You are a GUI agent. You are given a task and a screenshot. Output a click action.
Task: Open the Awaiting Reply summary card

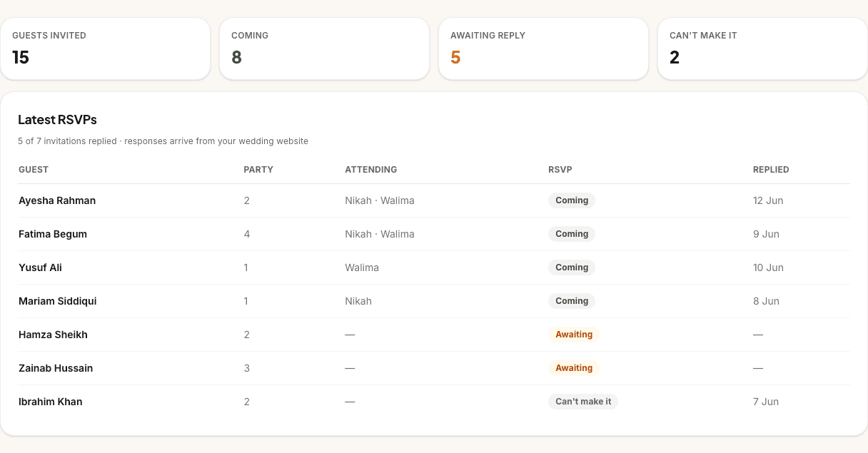[x=543, y=49]
